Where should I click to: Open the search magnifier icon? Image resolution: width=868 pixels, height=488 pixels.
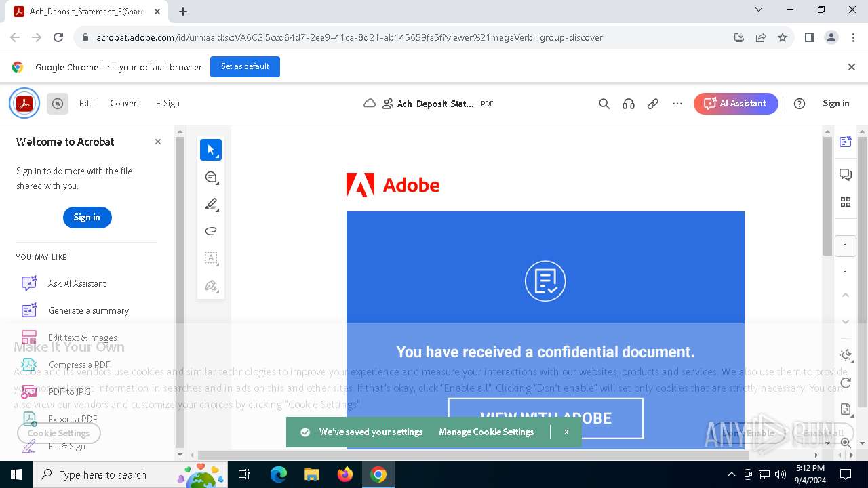point(604,104)
